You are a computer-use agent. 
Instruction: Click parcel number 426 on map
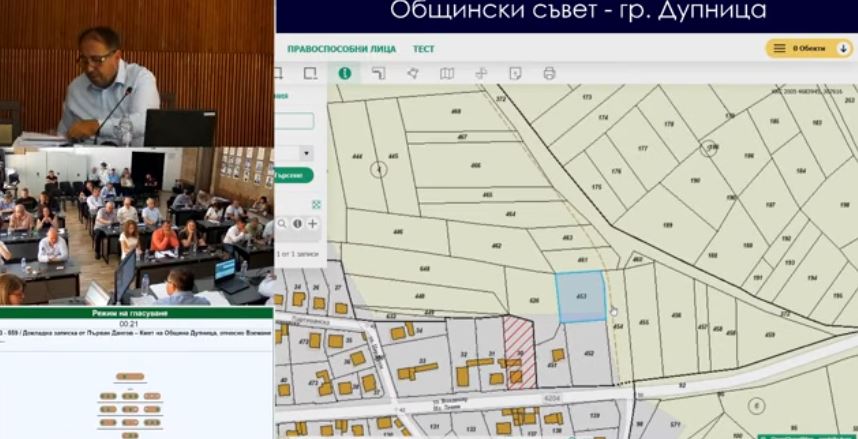pyautogui.click(x=534, y=301)
